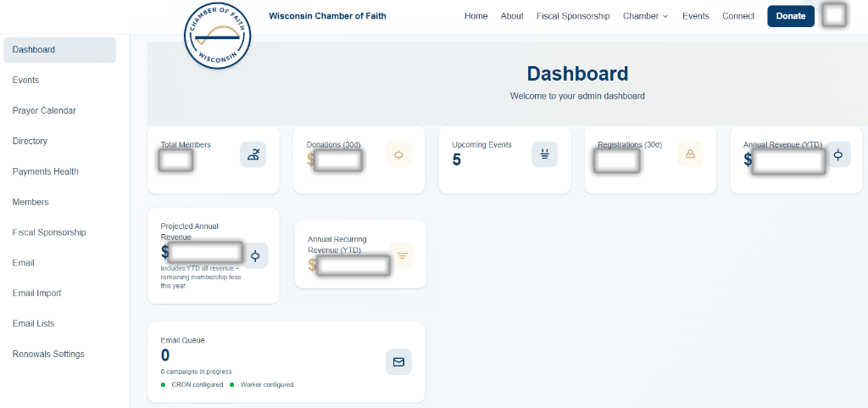Click the Email Queue count 0
The image size is (868, 408).
tap(165, 355)
